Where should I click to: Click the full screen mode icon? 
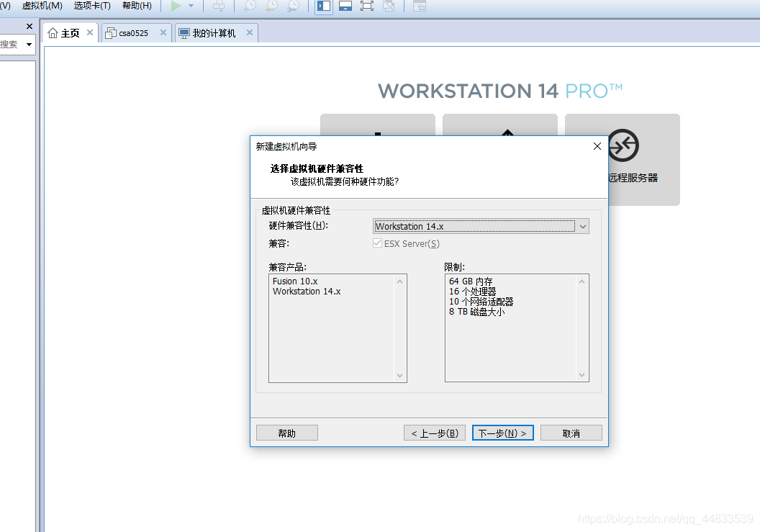(x=367, y=6)
